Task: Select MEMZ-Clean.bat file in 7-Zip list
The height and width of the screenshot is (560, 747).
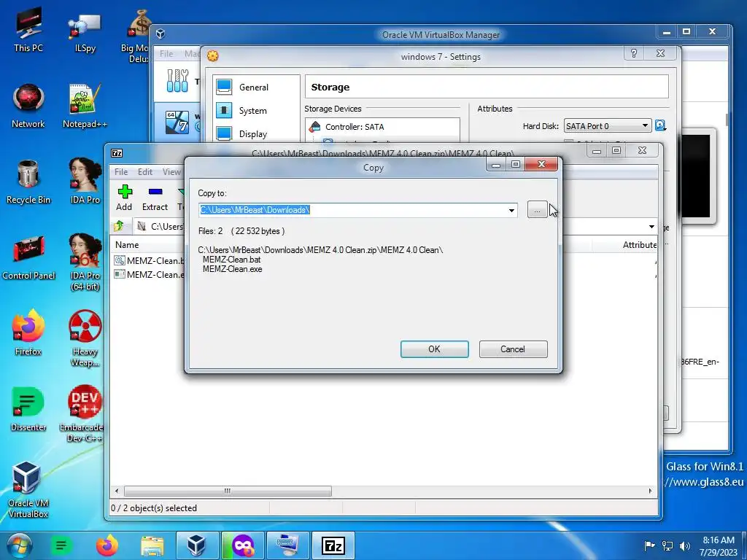Action: (149, 260)
